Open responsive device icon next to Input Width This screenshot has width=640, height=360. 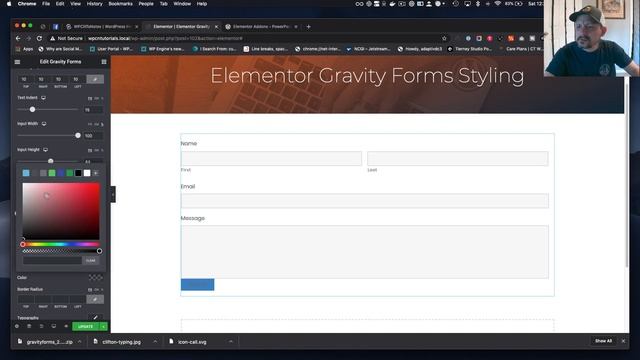44,124
